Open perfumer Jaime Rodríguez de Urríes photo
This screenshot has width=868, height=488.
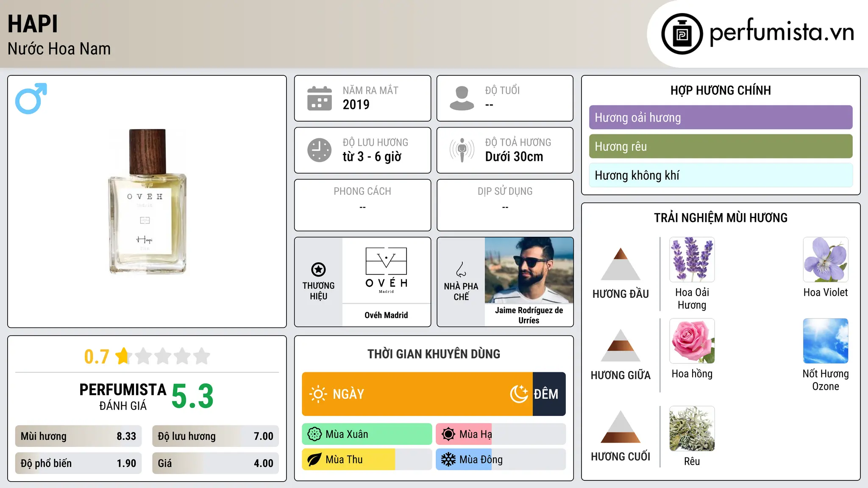pos(529,270)
